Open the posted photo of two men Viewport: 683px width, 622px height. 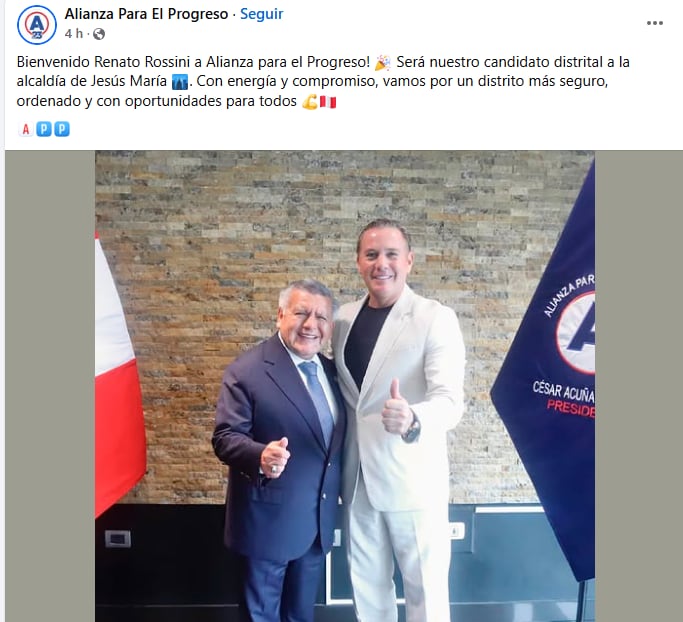click(x=345, y=386)
